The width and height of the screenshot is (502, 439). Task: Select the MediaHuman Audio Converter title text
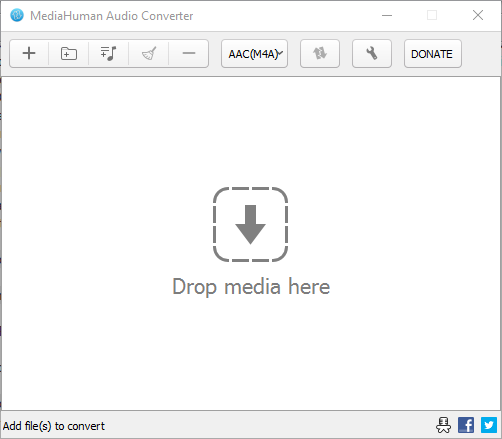pyautogui.click(x=112, y=16)
